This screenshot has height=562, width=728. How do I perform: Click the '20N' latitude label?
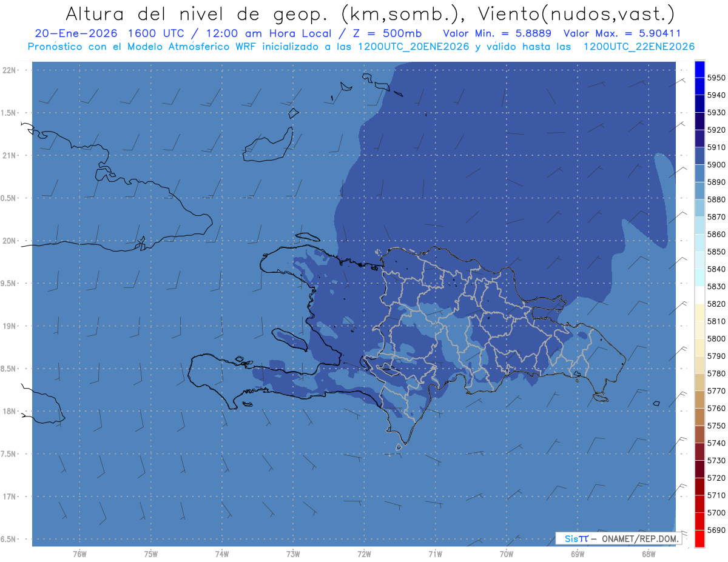(8, 241)
